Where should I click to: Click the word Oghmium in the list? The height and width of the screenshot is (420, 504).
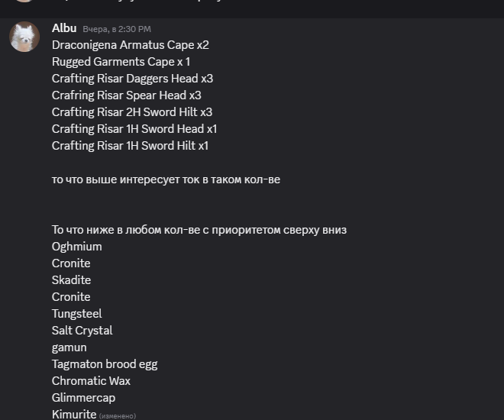76,247
